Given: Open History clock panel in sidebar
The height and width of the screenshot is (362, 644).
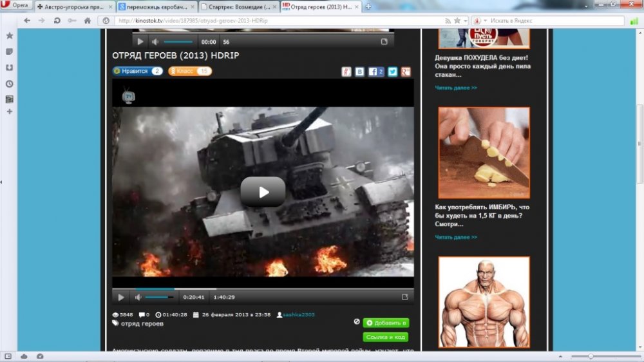Looking at the screenshot, I should click(10, 84).
